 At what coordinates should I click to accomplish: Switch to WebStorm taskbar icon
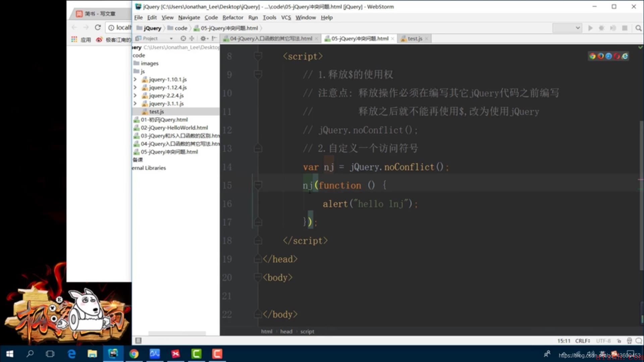tap(113, 354)
